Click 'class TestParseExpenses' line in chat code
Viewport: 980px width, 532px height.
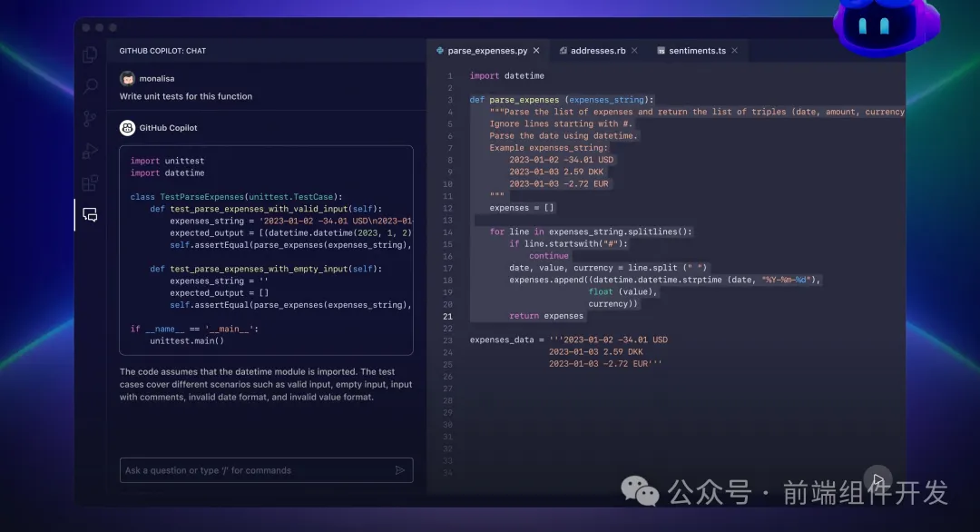click(x=236, y=197)
